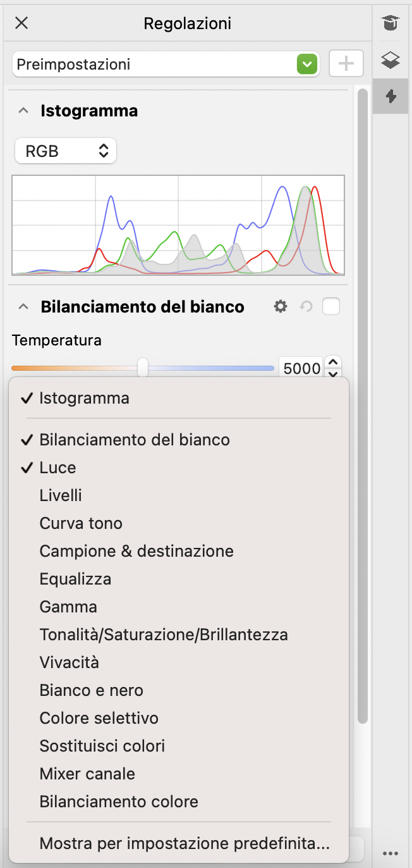Click the three-dots icon in the sidebar

click(x=391, y=852)
